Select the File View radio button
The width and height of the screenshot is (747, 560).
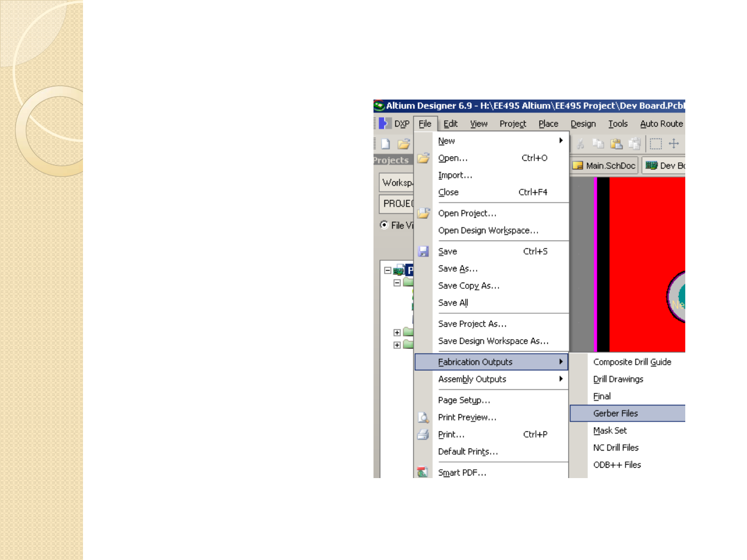pos(384,225)
